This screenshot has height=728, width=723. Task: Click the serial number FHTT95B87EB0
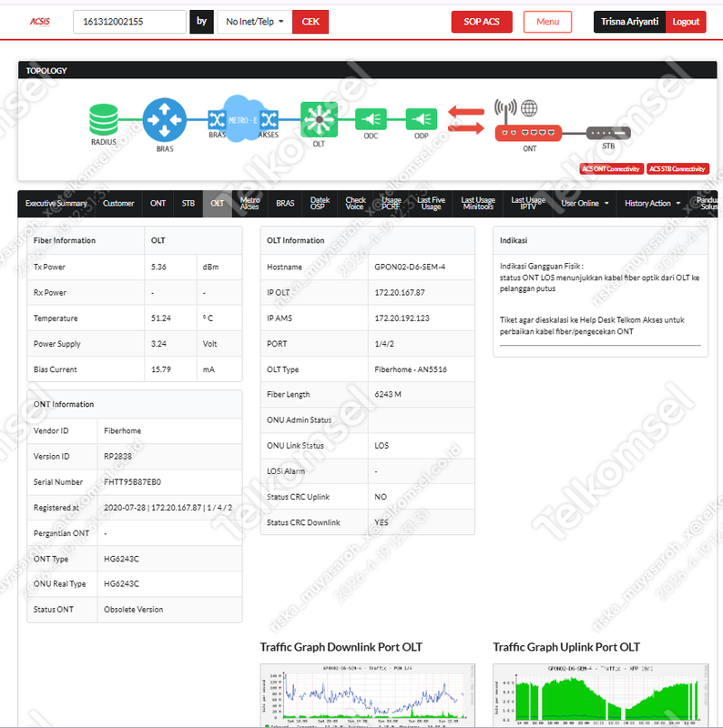[132, 482]
